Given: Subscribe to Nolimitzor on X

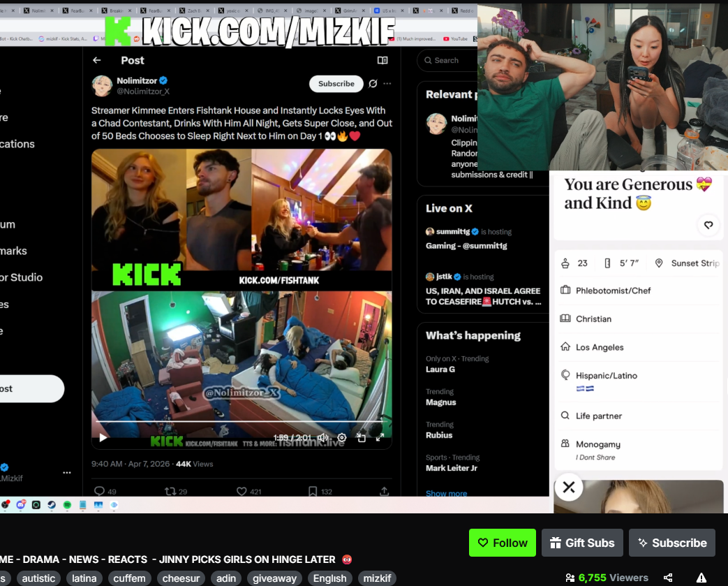Looking at the screenshot, I should (x=336, y=84).
